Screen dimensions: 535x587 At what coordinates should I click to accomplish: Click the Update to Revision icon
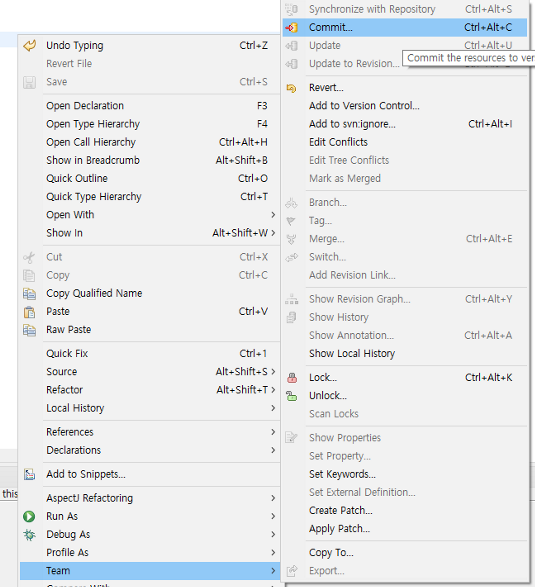click(x=292, y=64)
